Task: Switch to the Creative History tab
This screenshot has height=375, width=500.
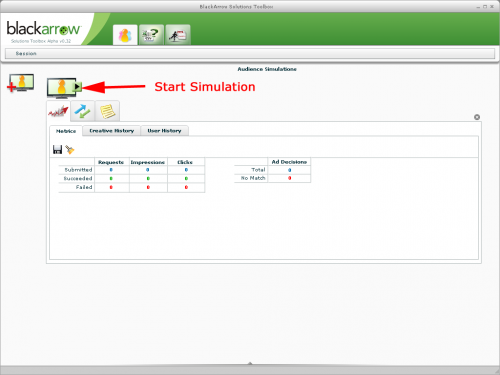Action: (x=112, y=131)
